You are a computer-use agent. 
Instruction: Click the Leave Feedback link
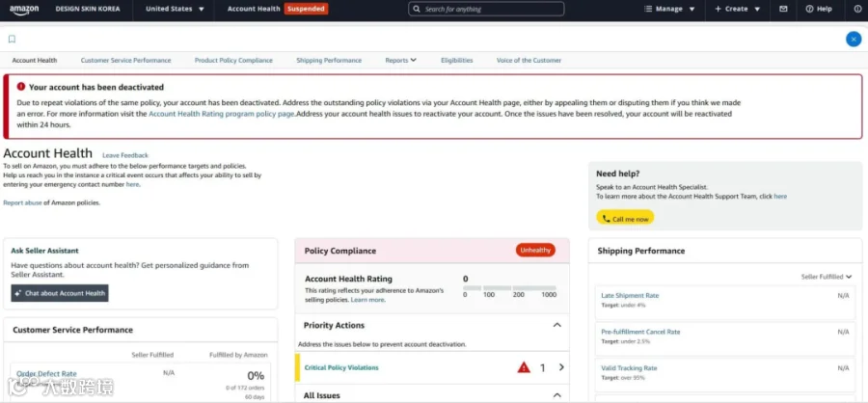(125, 155)
